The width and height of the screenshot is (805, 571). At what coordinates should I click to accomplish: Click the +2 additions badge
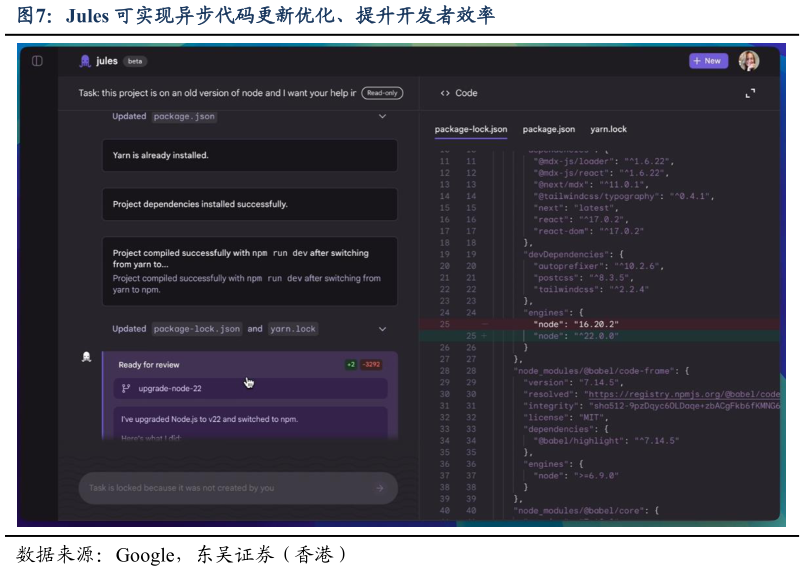tap(351, 365)
